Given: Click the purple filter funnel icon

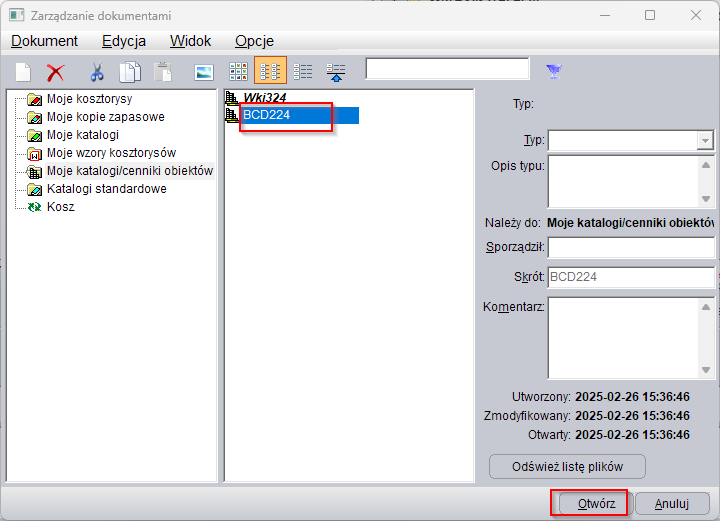Looking at the screenshot, I should coord(554,71).
